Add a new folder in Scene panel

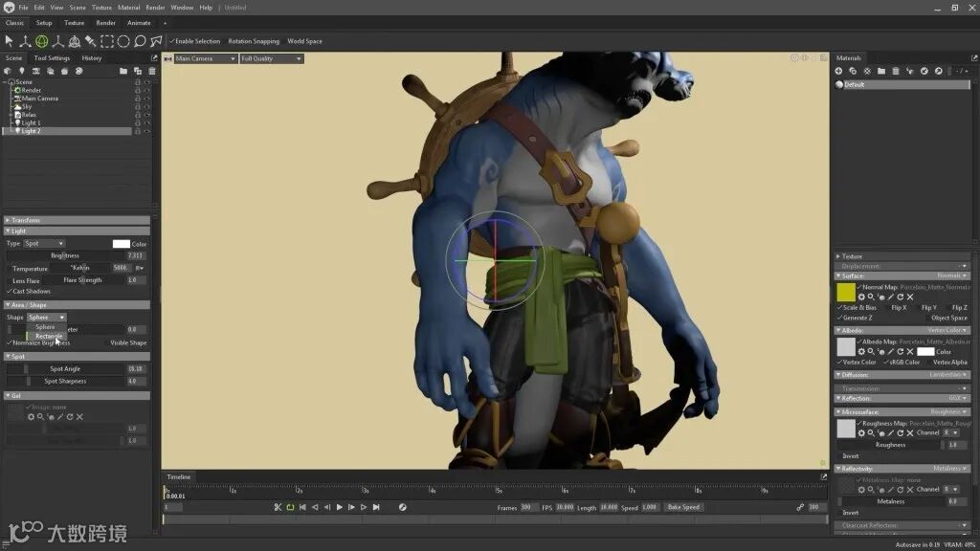pos(123,71)
